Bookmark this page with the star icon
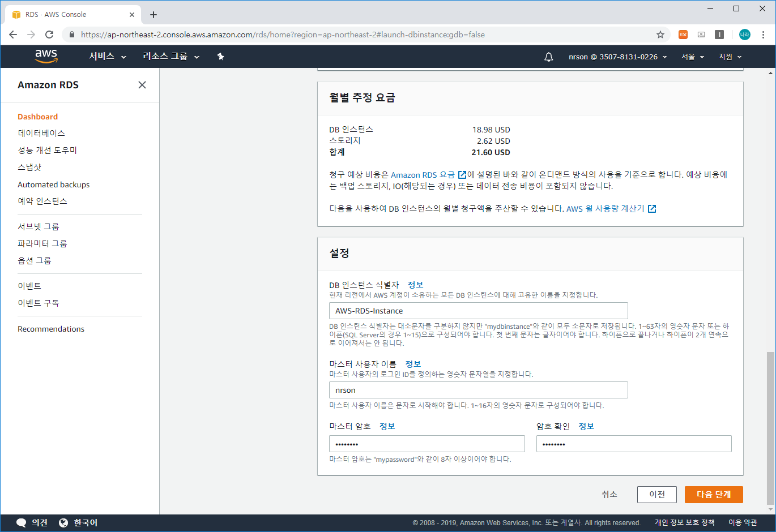 pyautogui.click(x=660, y=35)
